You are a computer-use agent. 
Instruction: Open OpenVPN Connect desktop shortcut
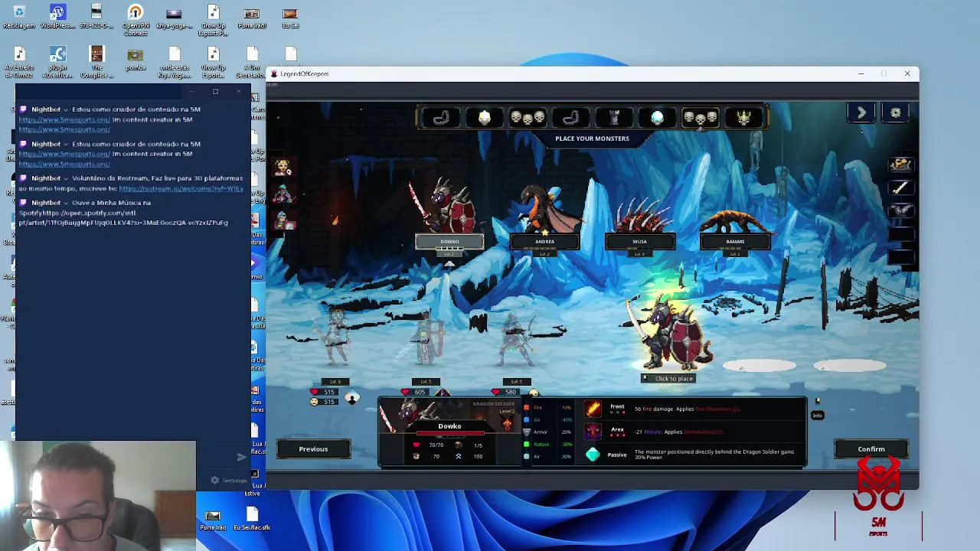[136, 20]
